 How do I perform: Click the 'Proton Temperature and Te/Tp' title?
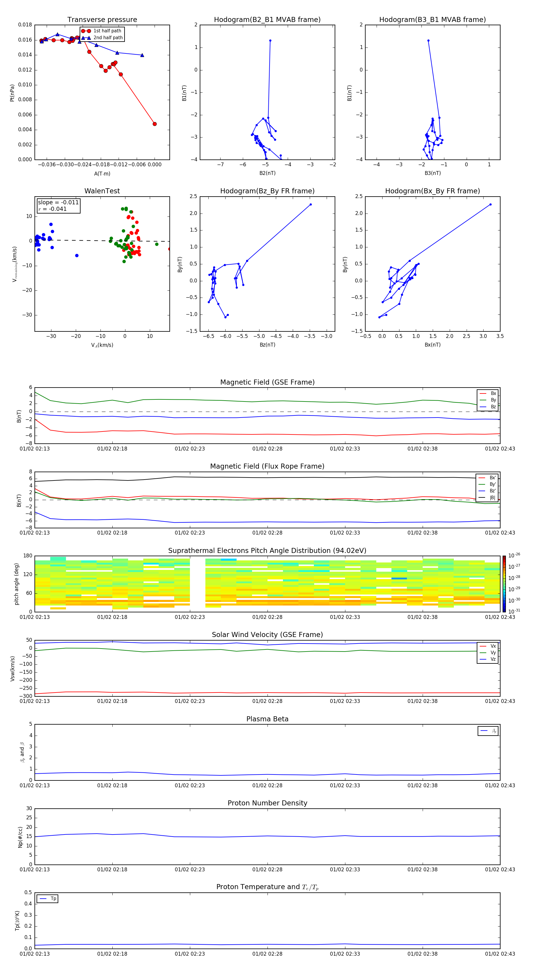coord(267,887)
